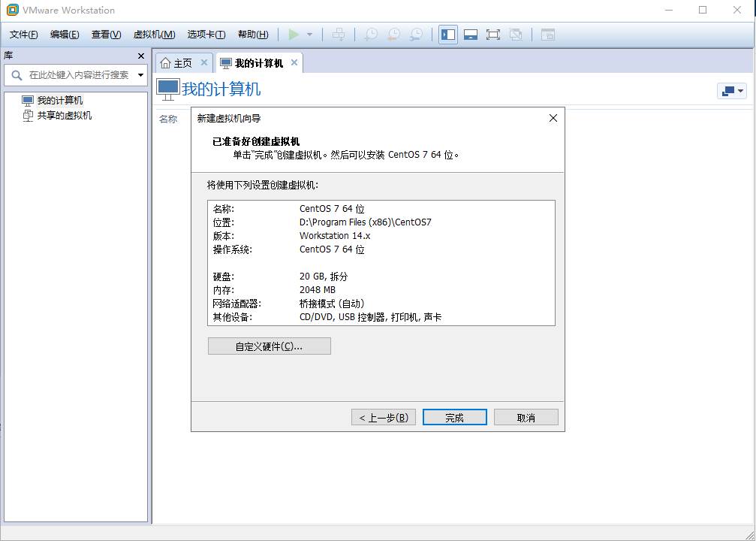
Task: Click the Unity mode toolbar icon
Action: point(516,35)
